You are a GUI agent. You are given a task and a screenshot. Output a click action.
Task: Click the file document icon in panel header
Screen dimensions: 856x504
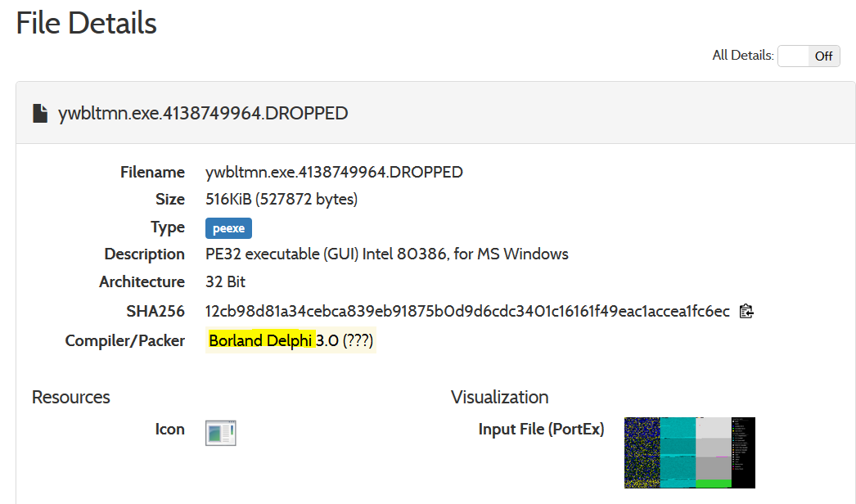pos(39,114)
